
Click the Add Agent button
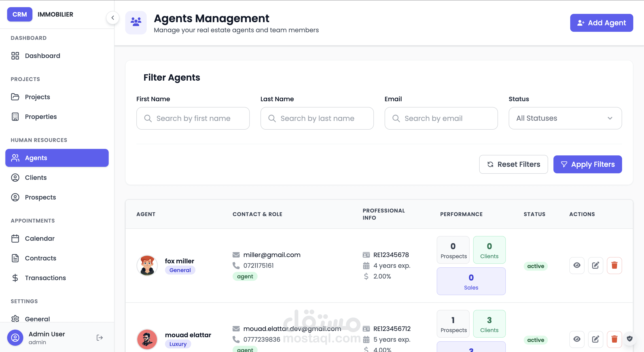coord(602,23)
